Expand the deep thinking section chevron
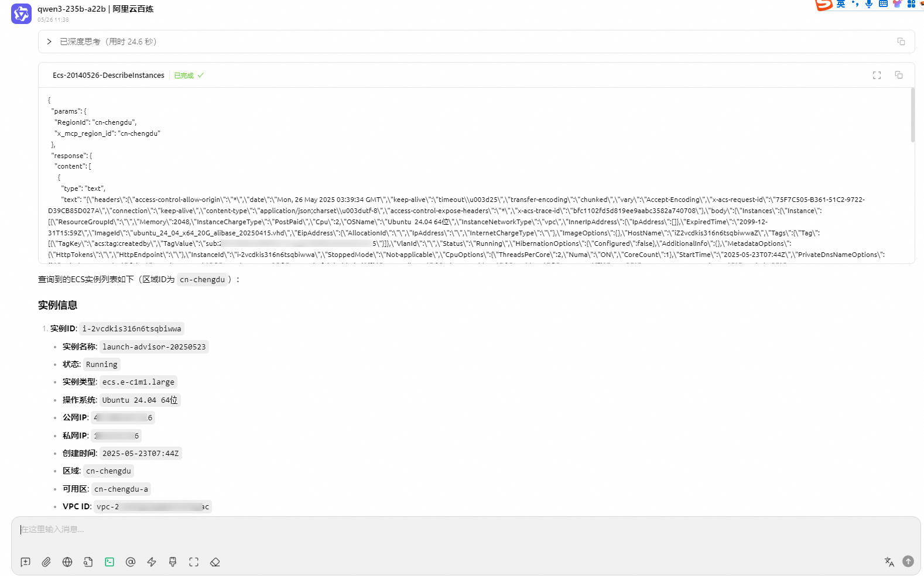 coord(49,42)
